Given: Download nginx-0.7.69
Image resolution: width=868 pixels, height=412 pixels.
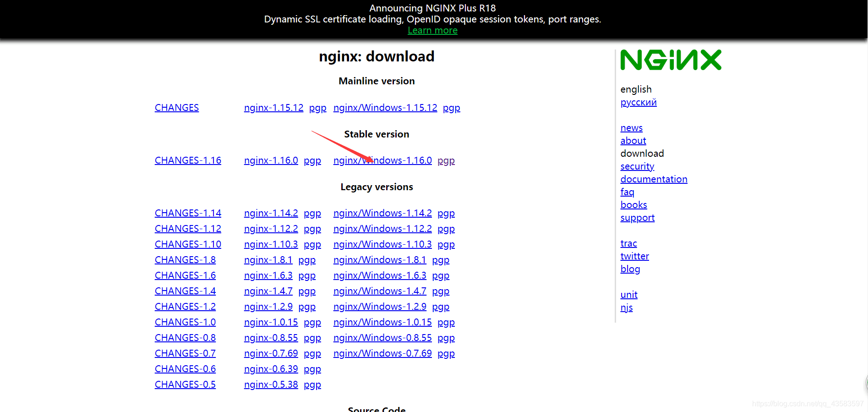Looking at the screenshot, I should (271, 353).
